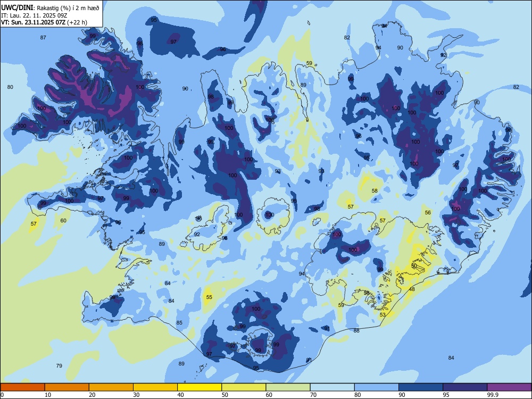Click the humidity value 55 in the south
The width and height of the screenshot is (532, 399).
[209, 297]
